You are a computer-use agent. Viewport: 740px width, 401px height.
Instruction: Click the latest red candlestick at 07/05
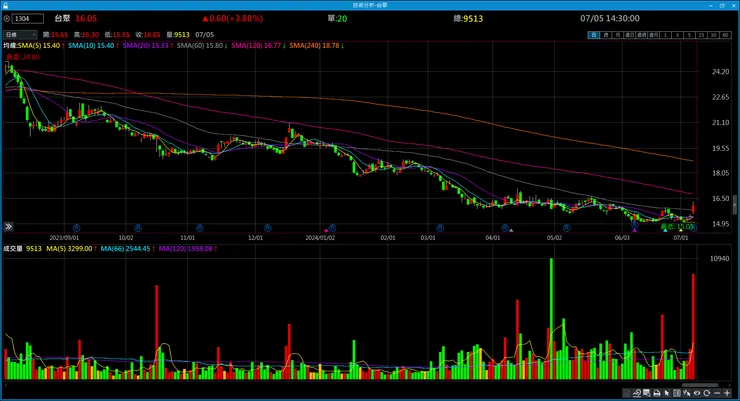(x=693, y=208)
